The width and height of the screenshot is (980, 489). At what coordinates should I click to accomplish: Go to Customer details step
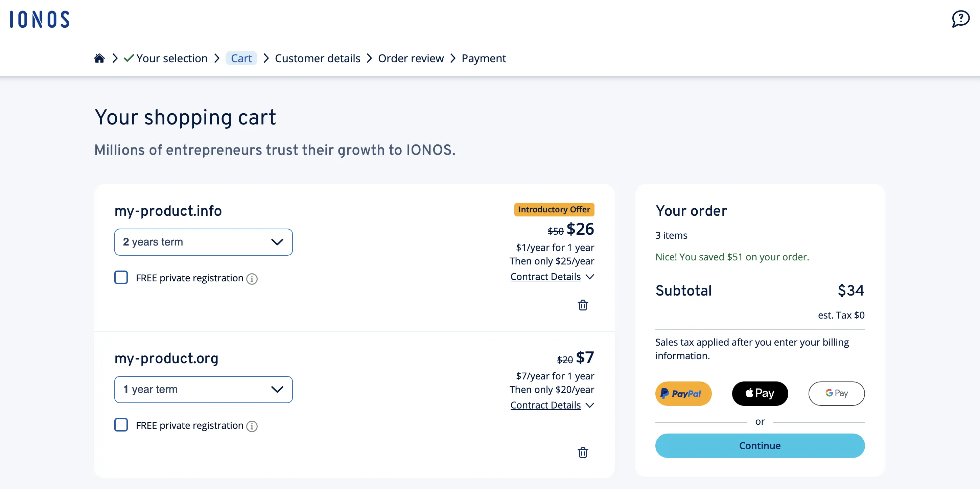(318, 58)
